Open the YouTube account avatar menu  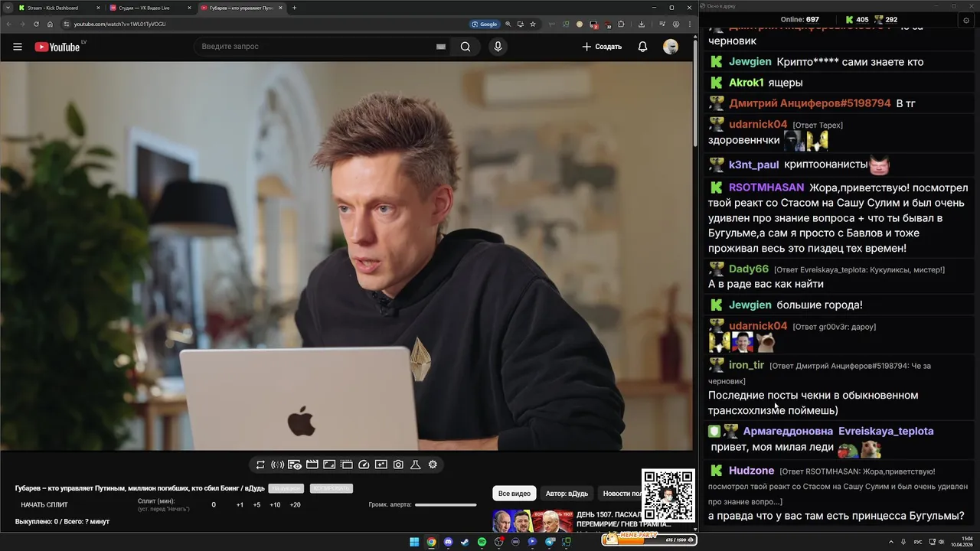[x=671, y=47]
